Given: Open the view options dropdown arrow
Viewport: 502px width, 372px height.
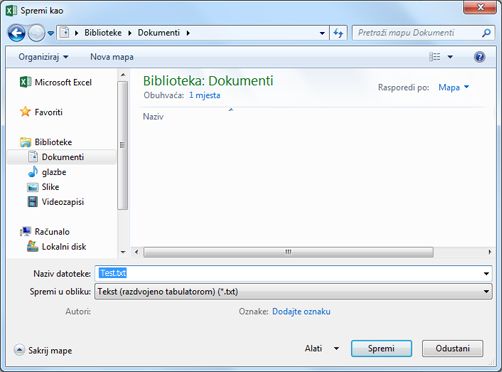Looking at the screenshot, I should (x=450, y=57).
